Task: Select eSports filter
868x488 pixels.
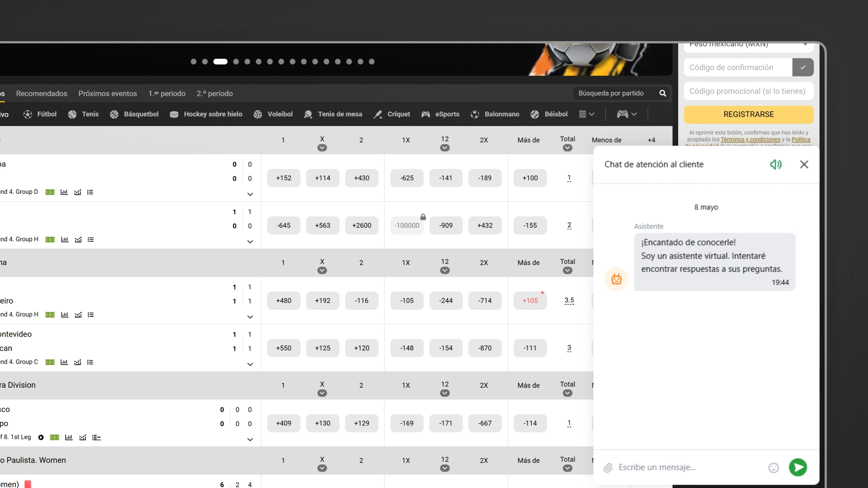Action: coord(440,114)
